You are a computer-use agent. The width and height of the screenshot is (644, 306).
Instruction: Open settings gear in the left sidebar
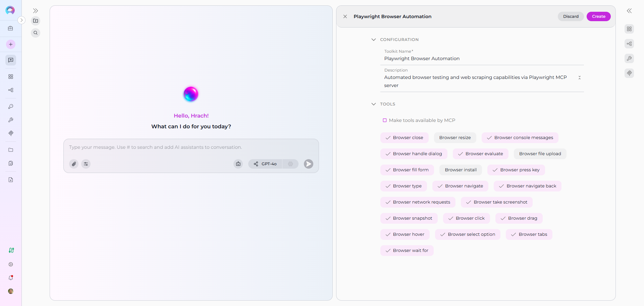[x=11, y=264]
